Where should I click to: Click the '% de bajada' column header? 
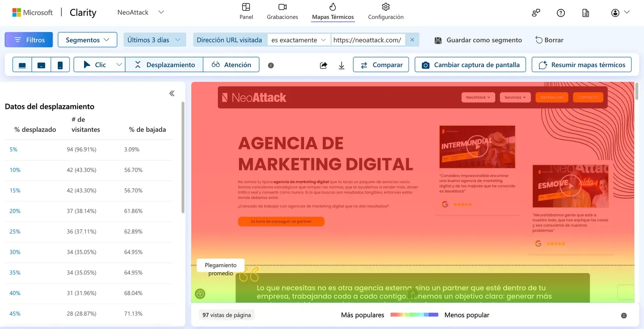[147, 130]
